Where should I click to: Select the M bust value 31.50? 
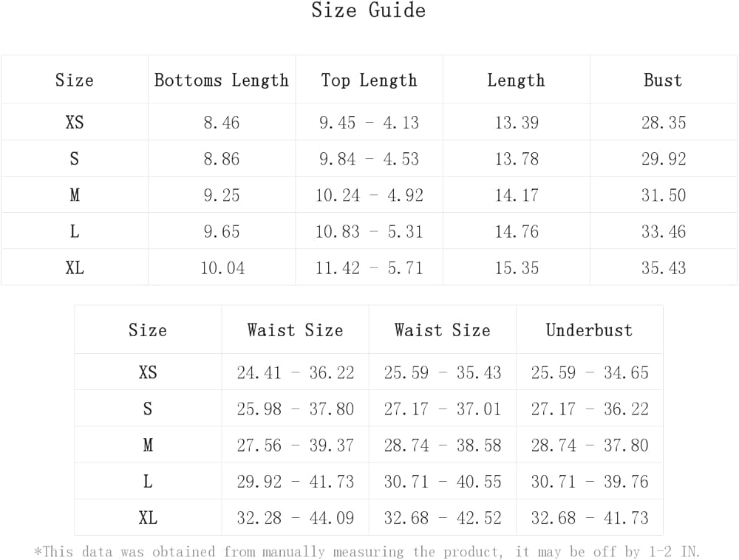(664, 196)
